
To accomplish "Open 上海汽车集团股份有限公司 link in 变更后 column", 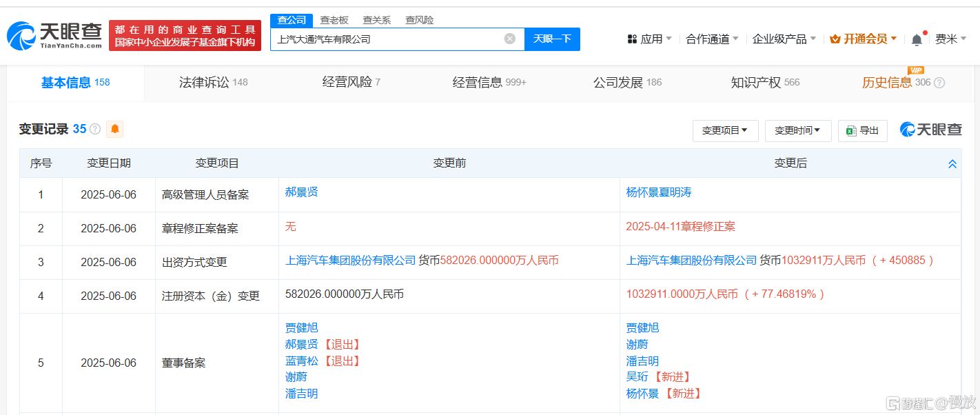I will (x=691, y=261).
